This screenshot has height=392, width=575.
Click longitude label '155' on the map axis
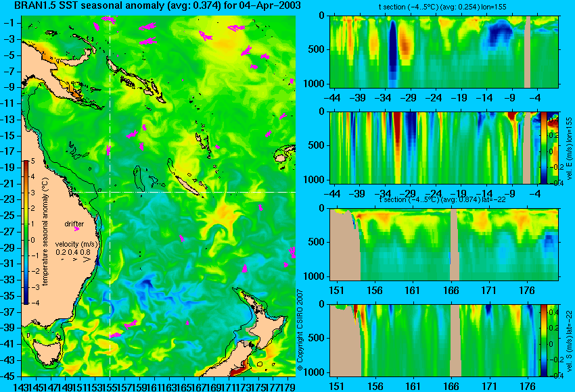pyautogui.click(x=110, y=387)
